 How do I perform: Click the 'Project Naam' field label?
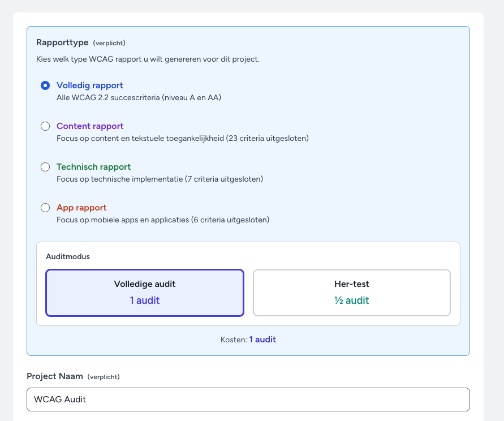(x=55, y=376)
